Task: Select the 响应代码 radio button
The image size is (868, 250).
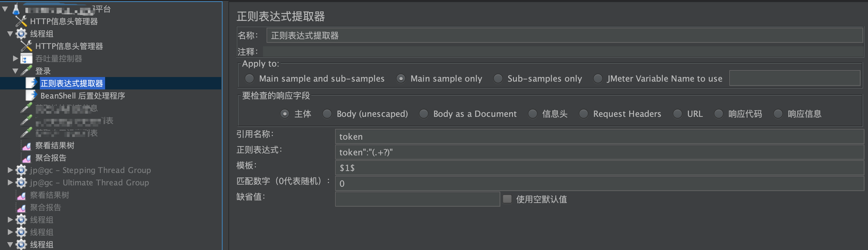Action: pyautogui.click(x=719, y=114)
